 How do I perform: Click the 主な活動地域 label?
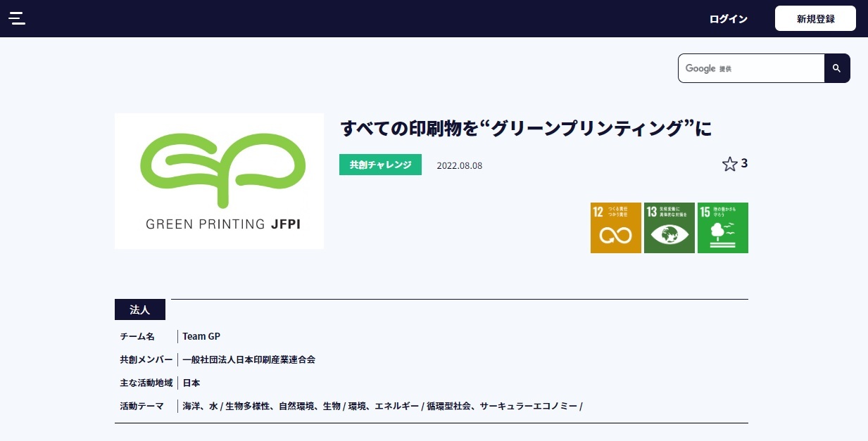tap(146, 383)
